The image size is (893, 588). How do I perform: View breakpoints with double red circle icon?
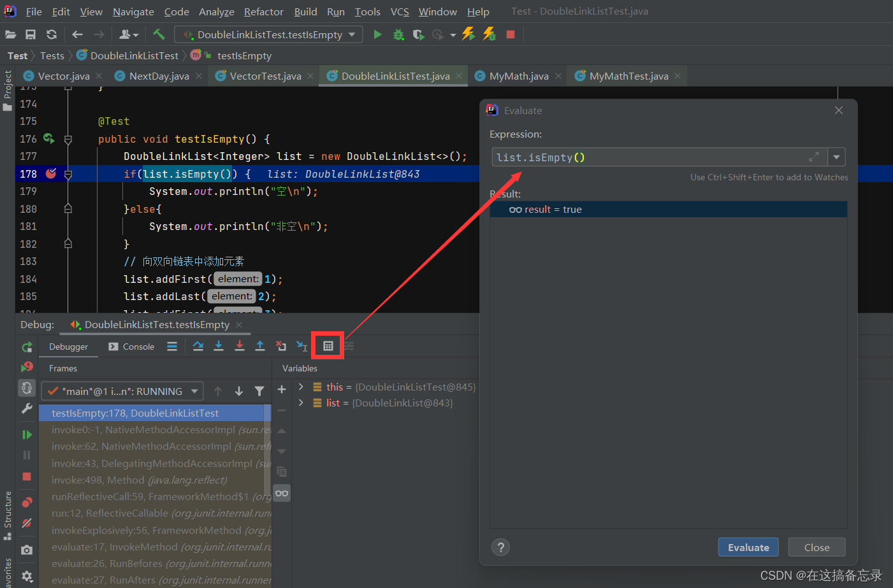27,502
